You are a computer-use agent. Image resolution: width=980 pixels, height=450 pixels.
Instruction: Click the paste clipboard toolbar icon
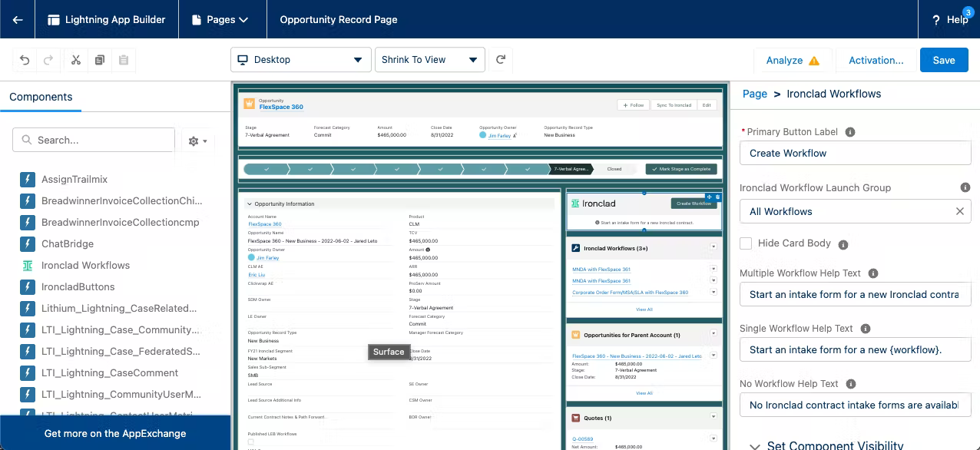(123, 60)
